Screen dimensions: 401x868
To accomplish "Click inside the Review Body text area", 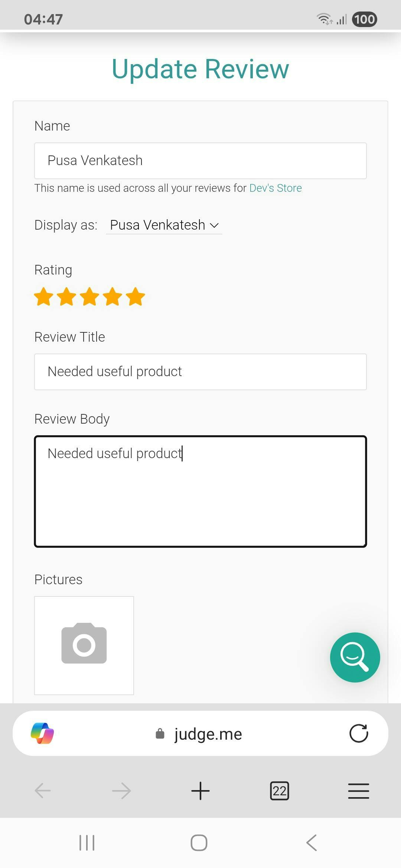I will (200, 491).
